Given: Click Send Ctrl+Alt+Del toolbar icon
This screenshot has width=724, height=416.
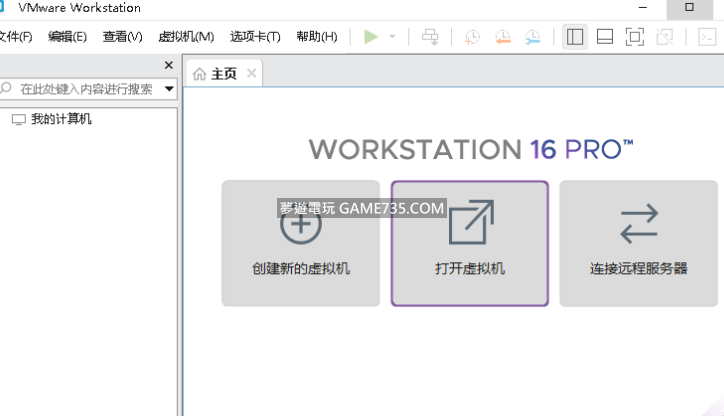Looking at the screenshot, I should (430, 37).
